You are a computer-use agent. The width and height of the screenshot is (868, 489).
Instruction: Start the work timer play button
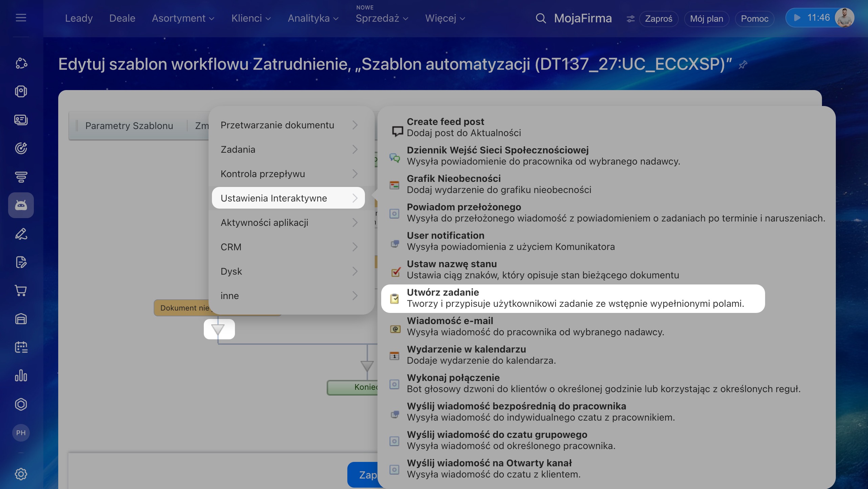tap(797, 18)
